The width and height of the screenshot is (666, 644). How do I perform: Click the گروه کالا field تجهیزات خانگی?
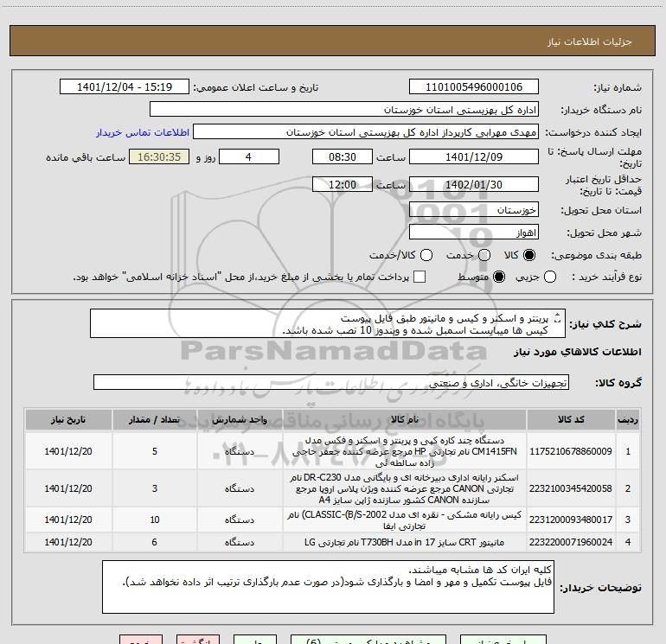pyautogui.click(x=331, y=382)
